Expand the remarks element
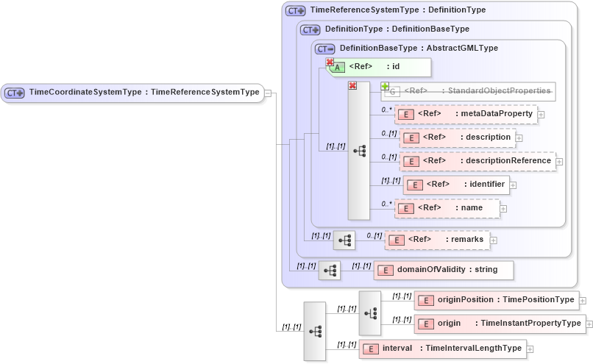 point(494,240)
